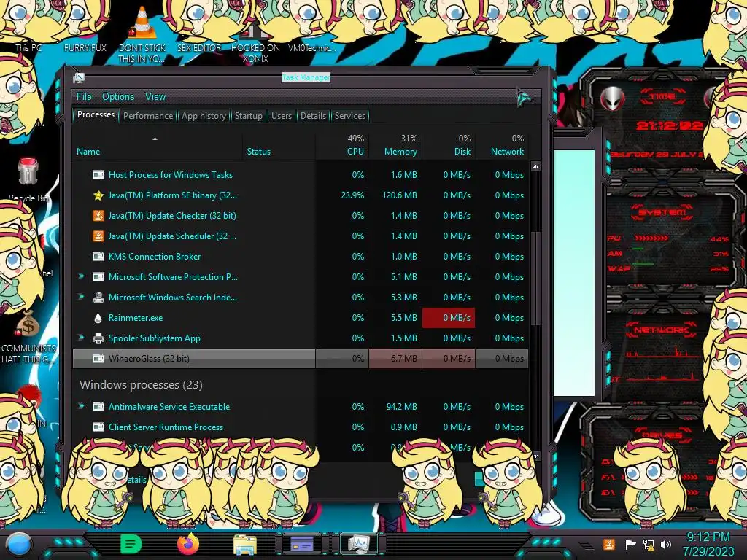Switch to the App history tab

click(x=204, y=116)
